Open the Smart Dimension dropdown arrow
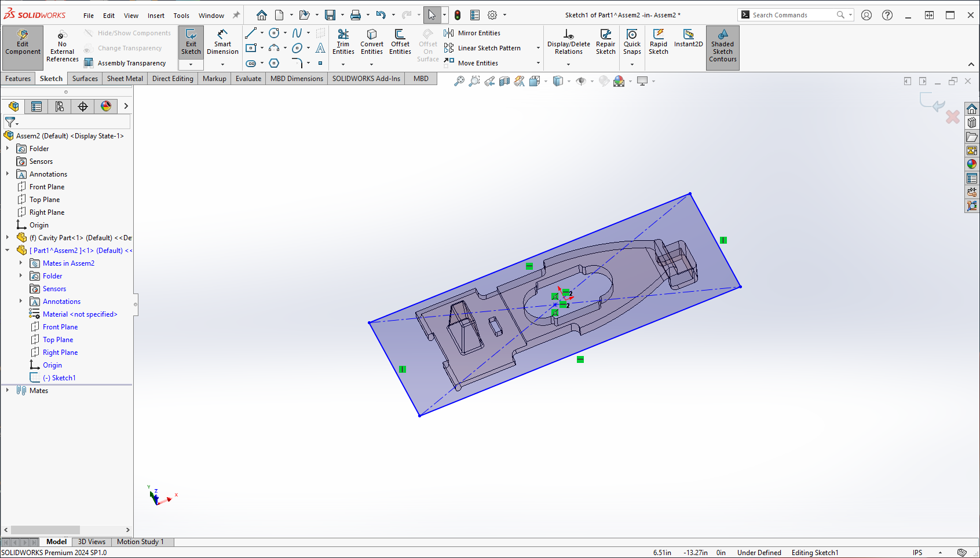980x558 pixels. pyautogui.click(x=222, y=64)
